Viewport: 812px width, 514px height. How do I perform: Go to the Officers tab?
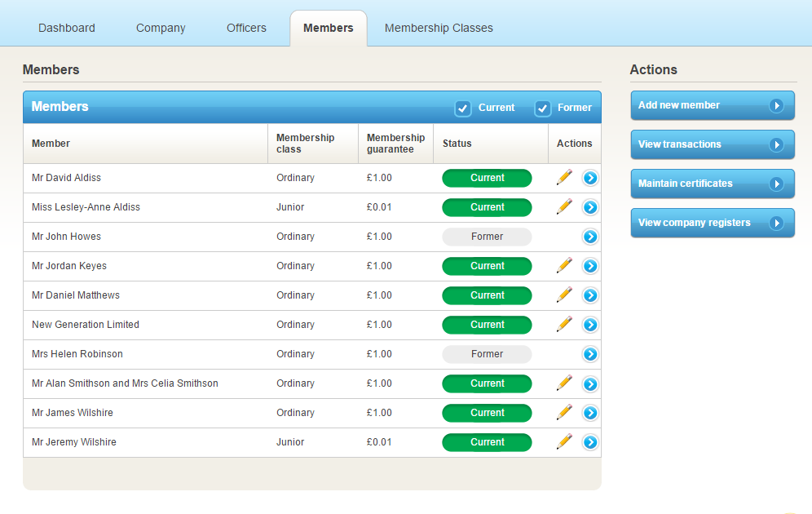pyautogui.click(x=246, y=28)
